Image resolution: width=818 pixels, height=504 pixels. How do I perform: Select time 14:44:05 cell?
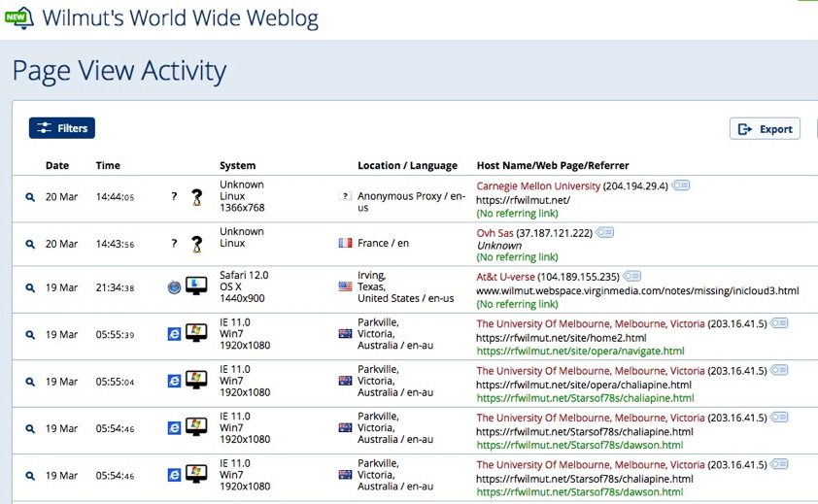[115, 197]
